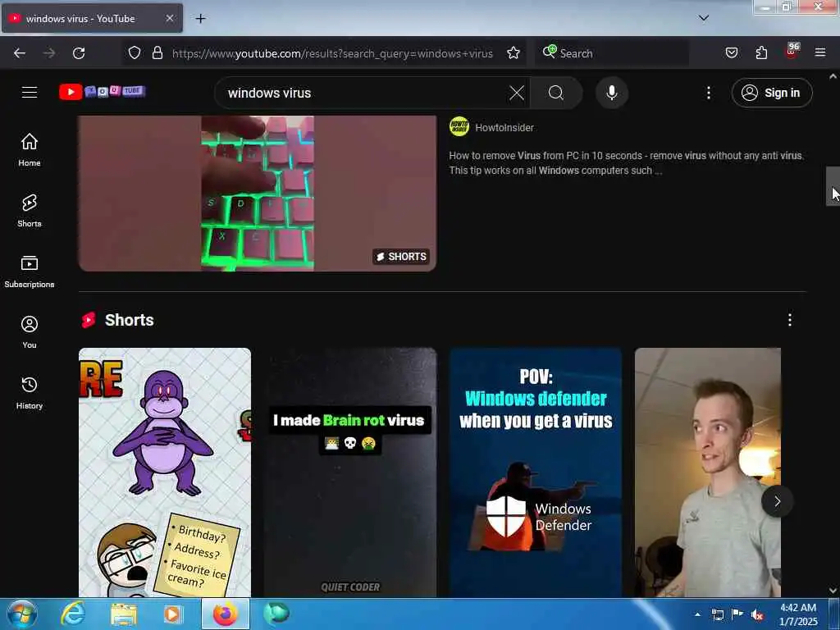
Task: Expand the list all tabs arrow
Action: click(704, 18)
